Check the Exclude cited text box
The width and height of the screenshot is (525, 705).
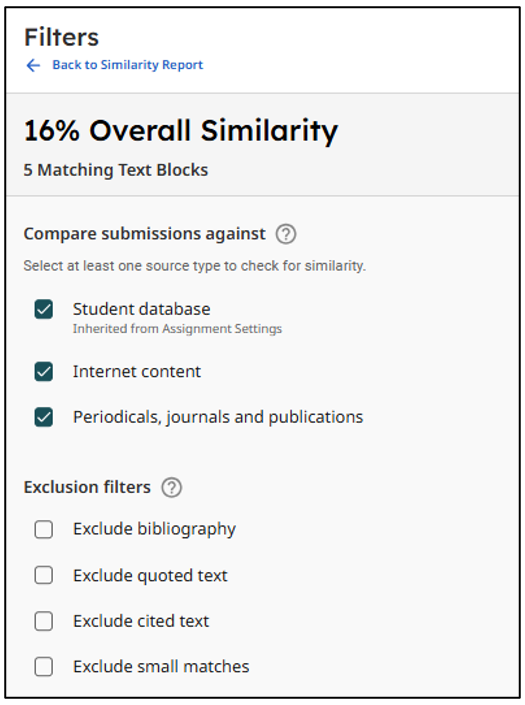coord(44,621)
